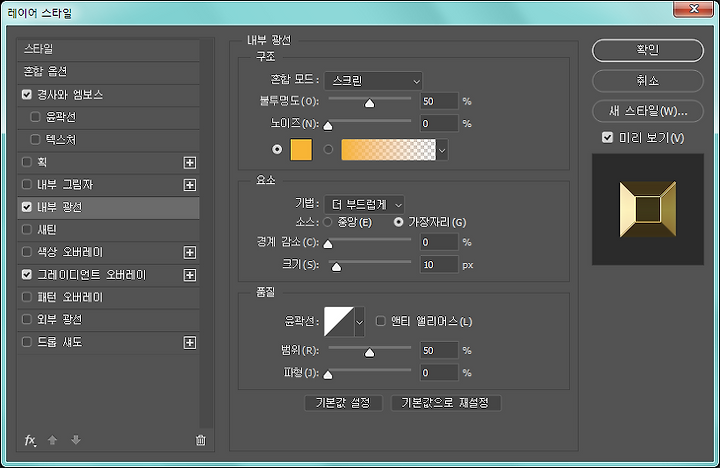Uncheck the 내부 광선 checkbox
The image size is (720, 468).
click(27, 207)
